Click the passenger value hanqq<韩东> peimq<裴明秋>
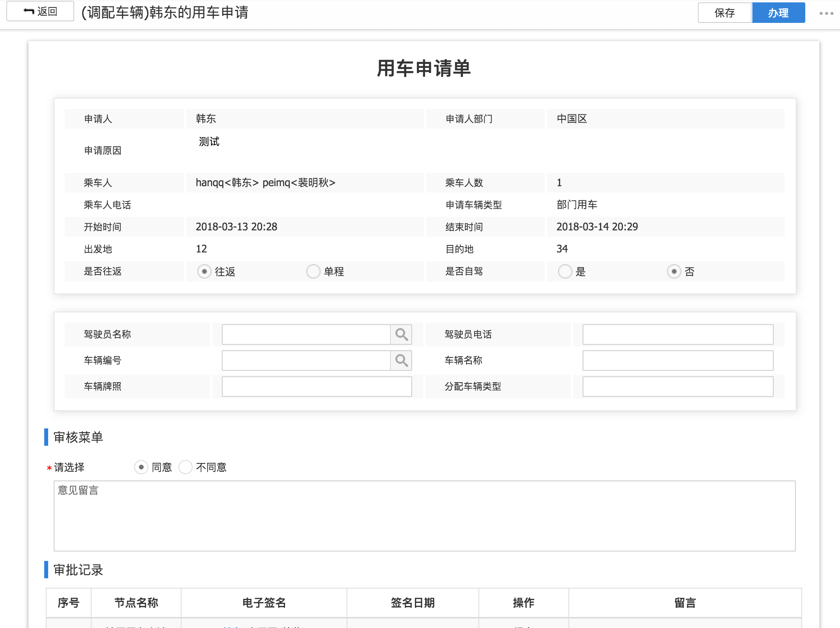This screenshot has height=628, width=840. (x=266, y=183)
